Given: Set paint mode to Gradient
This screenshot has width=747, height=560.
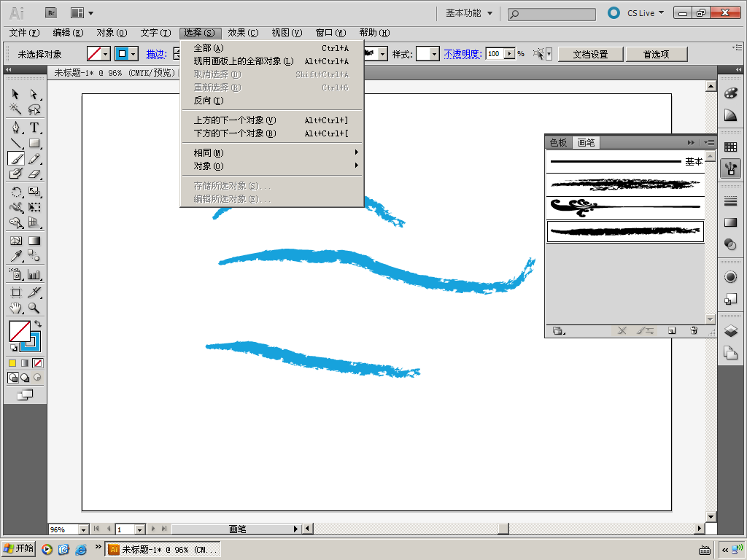Looking at the screenshot, I should click(x=25, y=363).
